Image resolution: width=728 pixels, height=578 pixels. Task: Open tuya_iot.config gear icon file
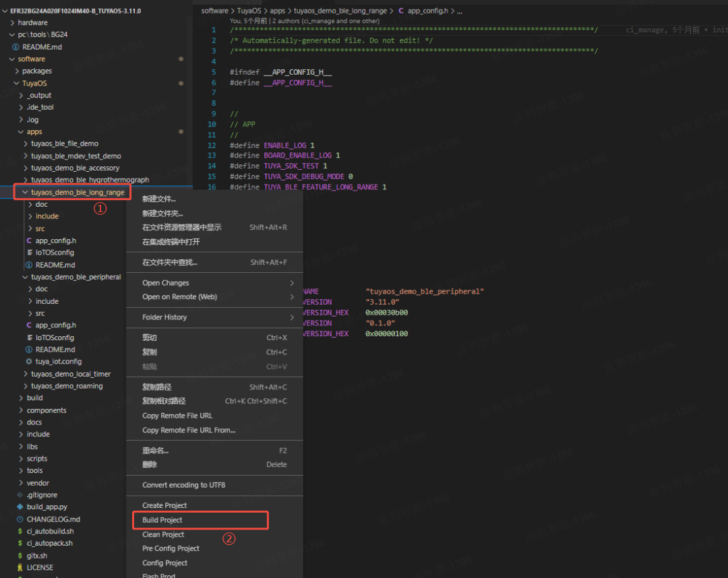(29, 361)
